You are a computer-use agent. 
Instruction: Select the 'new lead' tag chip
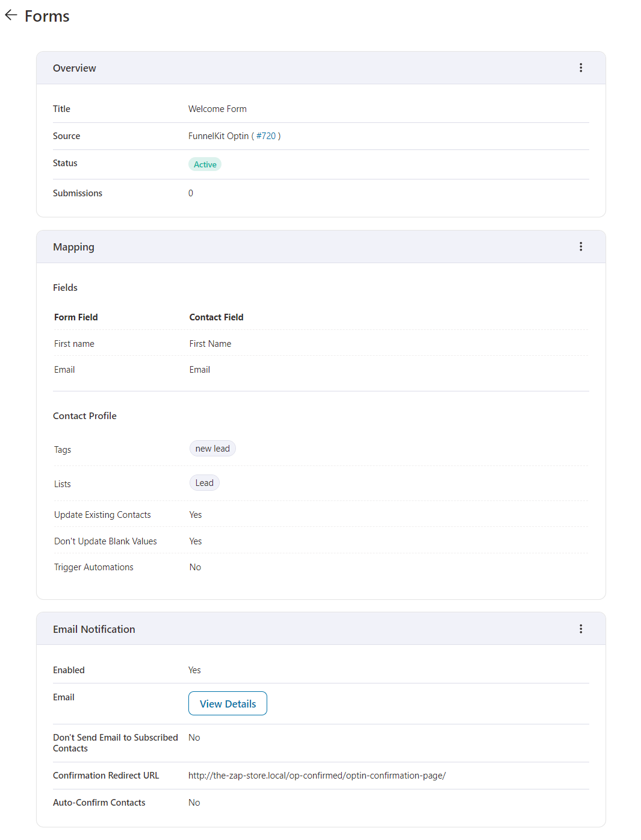click(212, 448)
